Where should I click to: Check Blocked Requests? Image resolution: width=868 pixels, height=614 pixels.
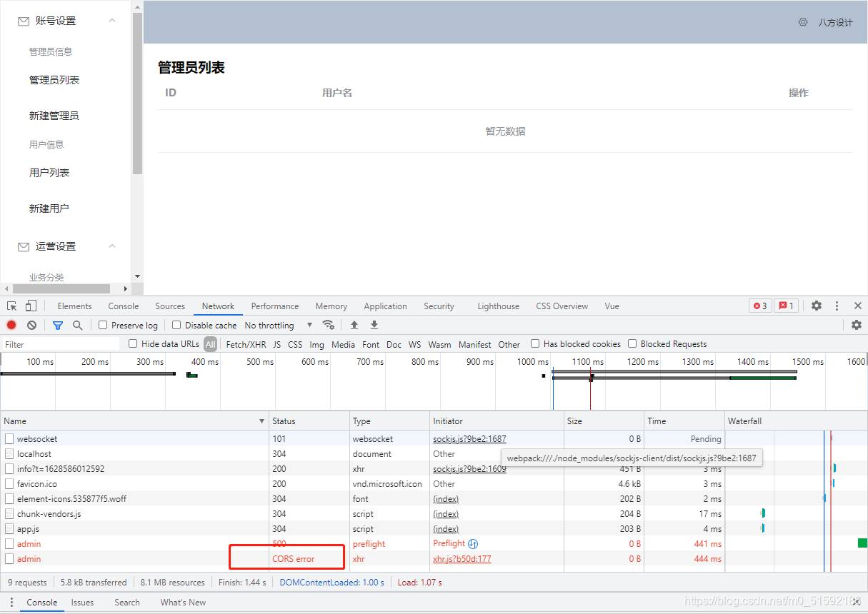pyautogui.click(x=632, y=343)
